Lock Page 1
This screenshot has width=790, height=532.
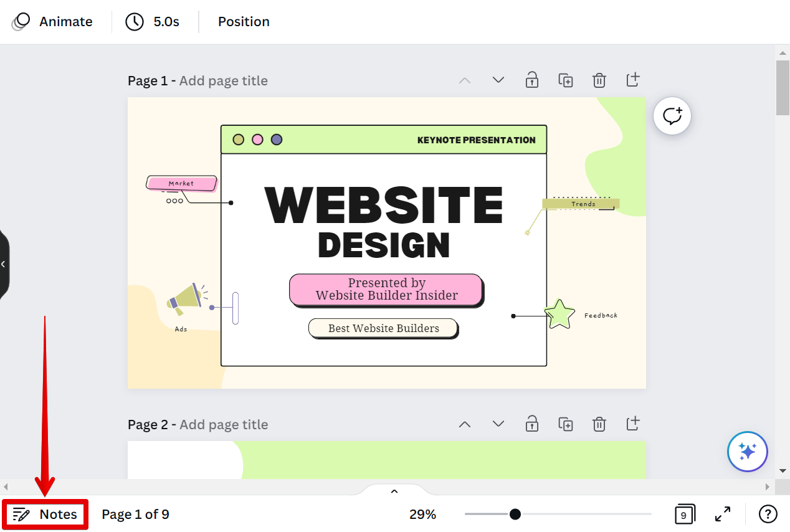[531, 80]
